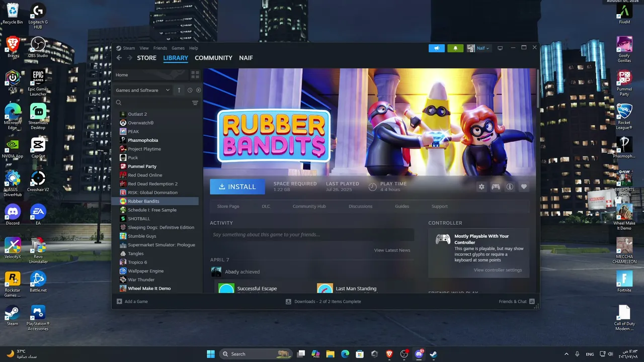Open Steam notifications bell
The height and width of the screenshot is (362, 644).
click(x=455, y=48)
